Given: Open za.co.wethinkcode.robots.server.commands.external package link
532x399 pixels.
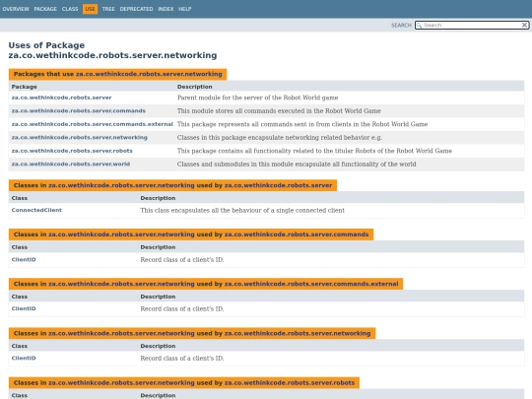Looking at the screenshot, I should pos(93,124).
